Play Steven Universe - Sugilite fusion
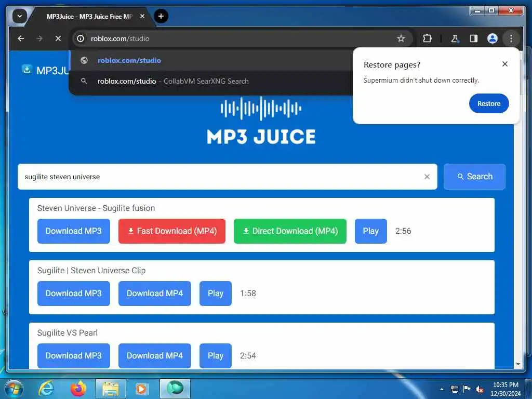This screenshot has width=532, height=399. [371, 231]
